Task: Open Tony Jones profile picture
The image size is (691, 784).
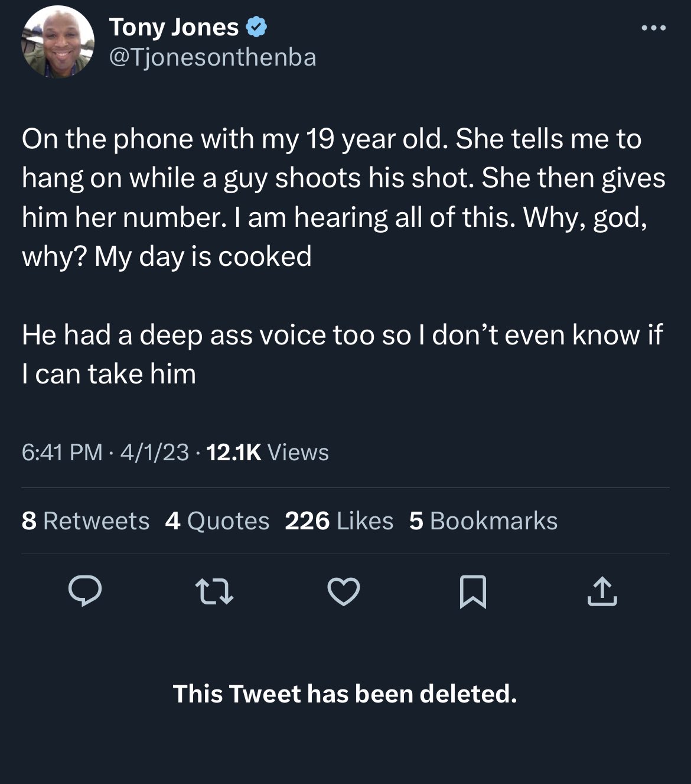Action: [x=58, y=43]
